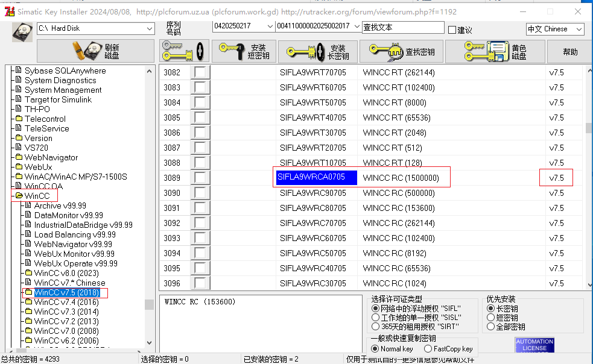This screenshot has height=364, width=593.
Task: Click the disk drive icon at top-left
Action: click(22, 31)
